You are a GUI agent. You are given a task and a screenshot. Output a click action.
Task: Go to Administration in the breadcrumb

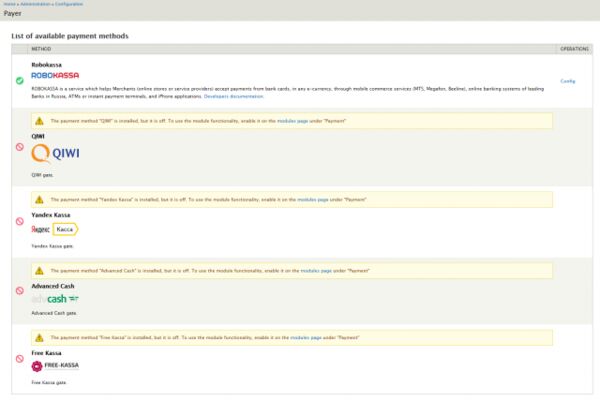(35, 4)
